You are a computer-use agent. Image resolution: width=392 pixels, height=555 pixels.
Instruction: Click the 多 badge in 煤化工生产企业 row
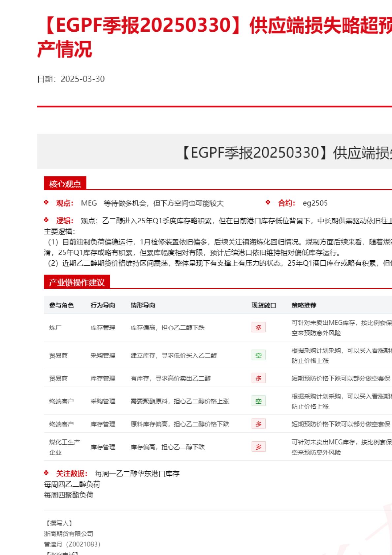pyautogui.click(x=258, y=447)
